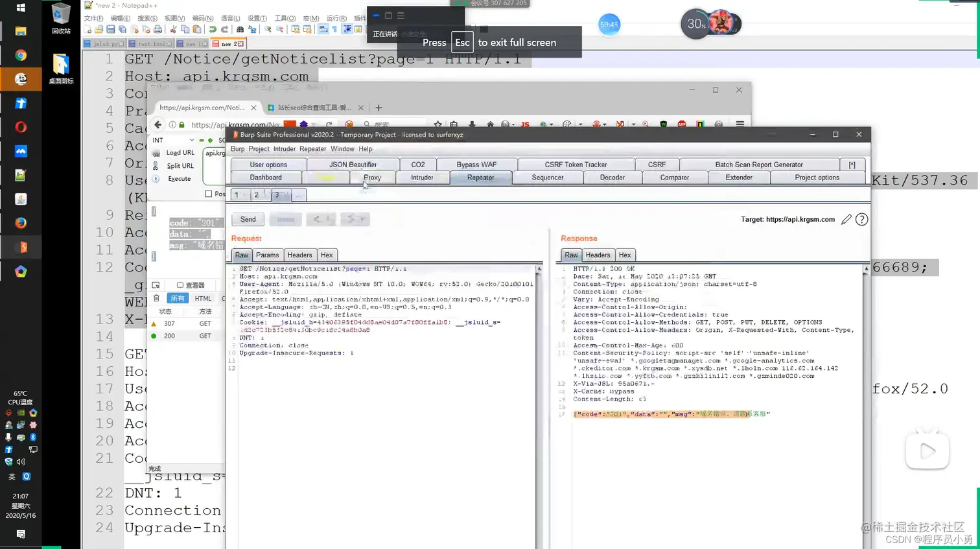Switch the request view to Hex
This screenshot has width=980, height=549.
pos(327,255)
